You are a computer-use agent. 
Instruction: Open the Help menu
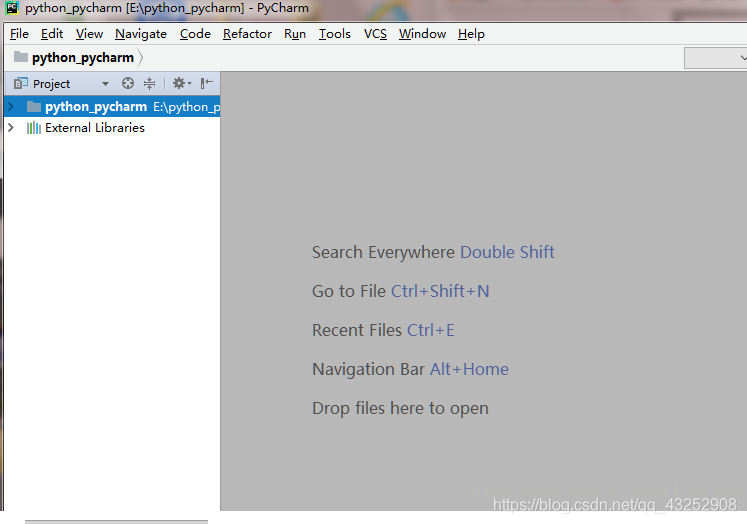point(471,34)
